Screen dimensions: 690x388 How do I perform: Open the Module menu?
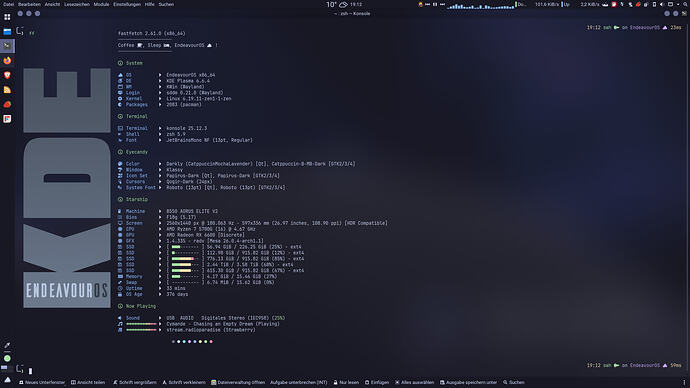[101, 4]
